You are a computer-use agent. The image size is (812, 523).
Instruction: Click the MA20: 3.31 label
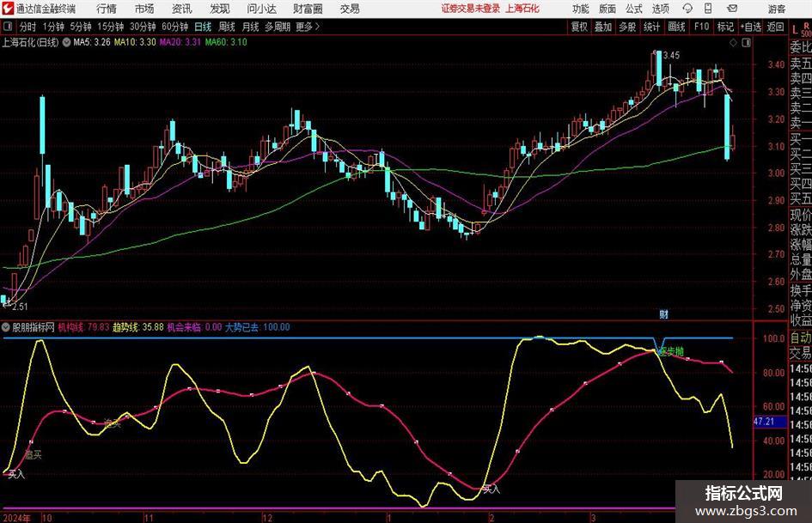[x=180, y=42]
